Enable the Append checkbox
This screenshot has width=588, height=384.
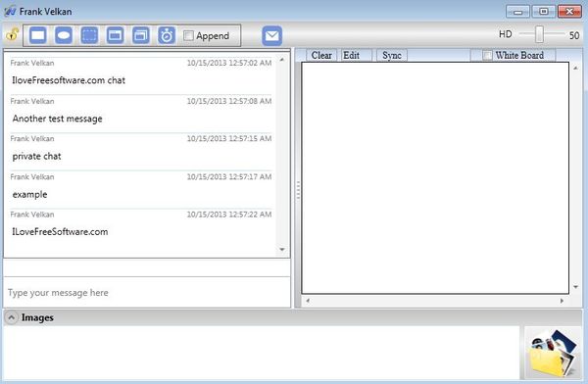(x=188, y=35)
